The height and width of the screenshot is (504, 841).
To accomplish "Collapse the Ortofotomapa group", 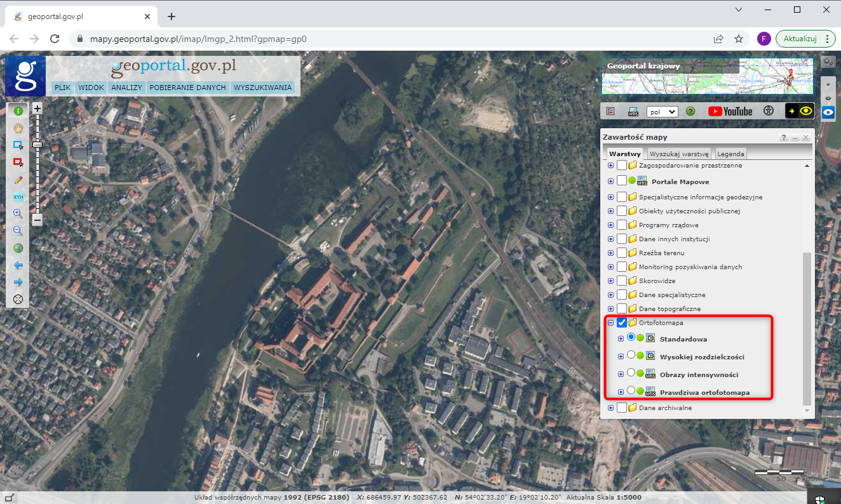I will [x=610, y=322].
